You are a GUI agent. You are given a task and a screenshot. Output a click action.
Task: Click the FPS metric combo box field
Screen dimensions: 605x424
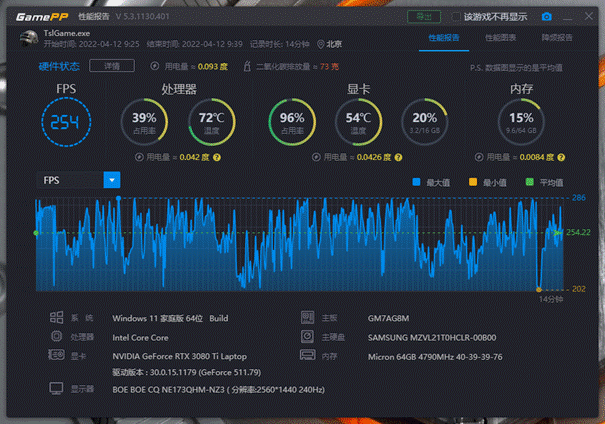pos(68,180)
